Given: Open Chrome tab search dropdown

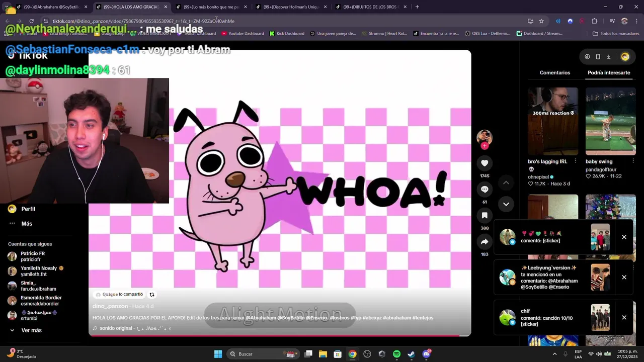Looking at the screenshot, I should 6,7.
